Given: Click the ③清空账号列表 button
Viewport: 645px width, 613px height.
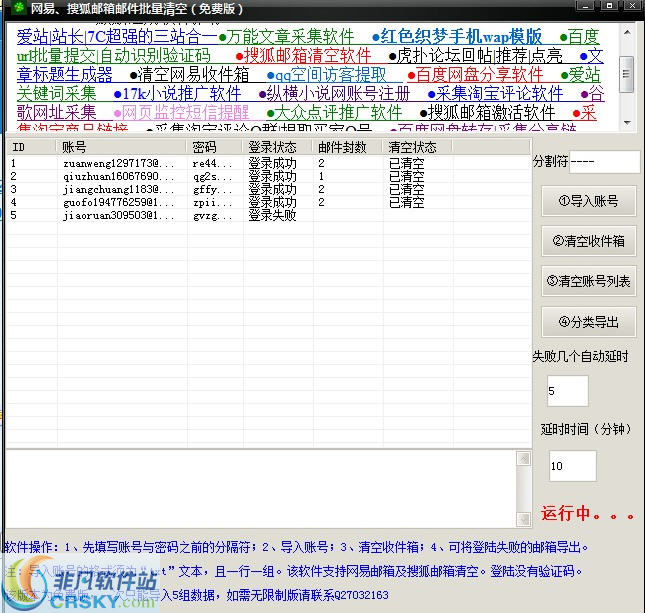Looking at the screenshot, I should coord(589,281).
